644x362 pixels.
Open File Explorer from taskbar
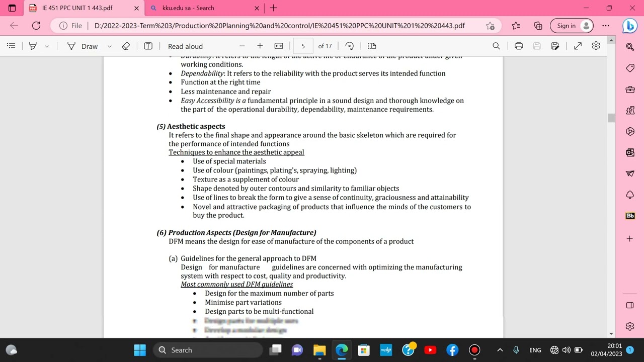coord(319,350)
